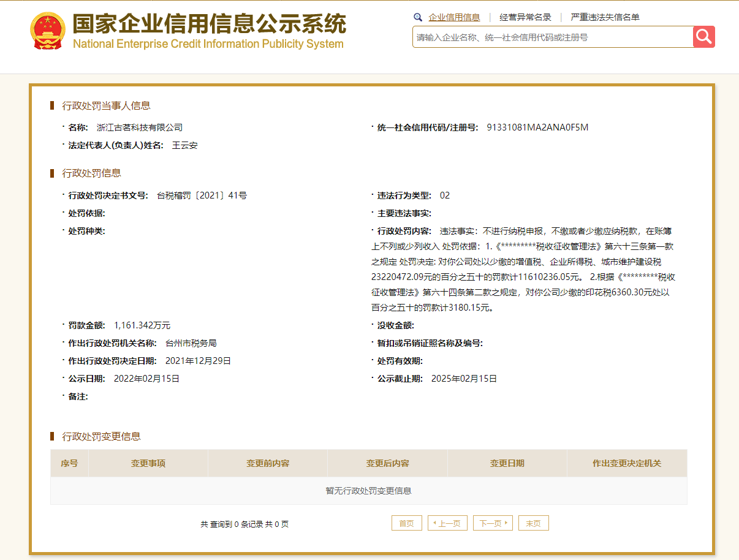Open the 企业信用信息 tab
The image size is (739, 560).
tap(454, 17)
